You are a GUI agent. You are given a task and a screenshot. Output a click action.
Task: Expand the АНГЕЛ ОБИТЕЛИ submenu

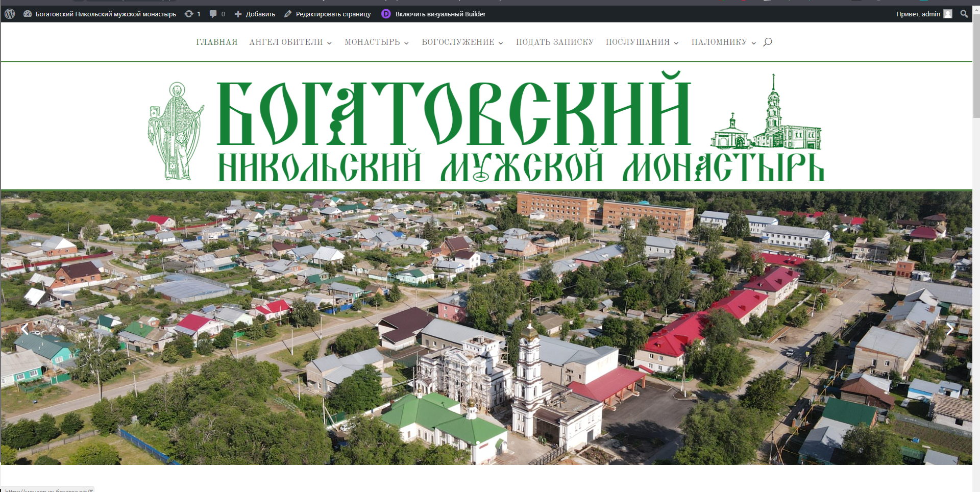pyautogui.click(x=290, y=42)
